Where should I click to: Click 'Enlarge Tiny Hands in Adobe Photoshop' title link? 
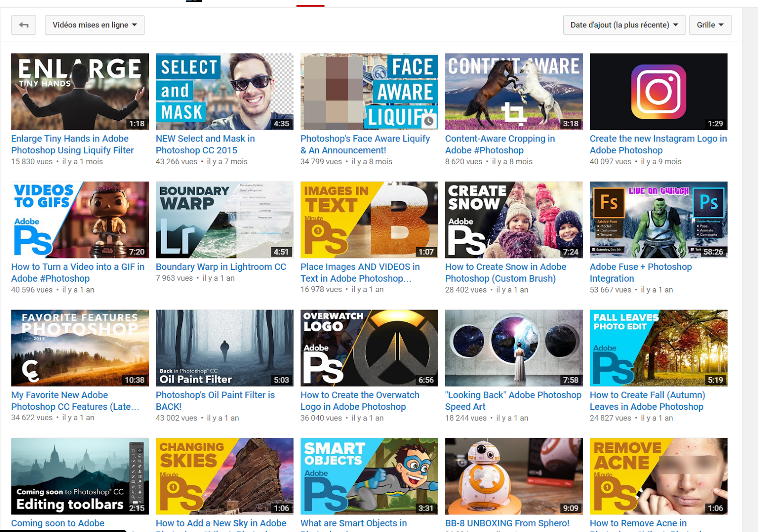(72, 144)
